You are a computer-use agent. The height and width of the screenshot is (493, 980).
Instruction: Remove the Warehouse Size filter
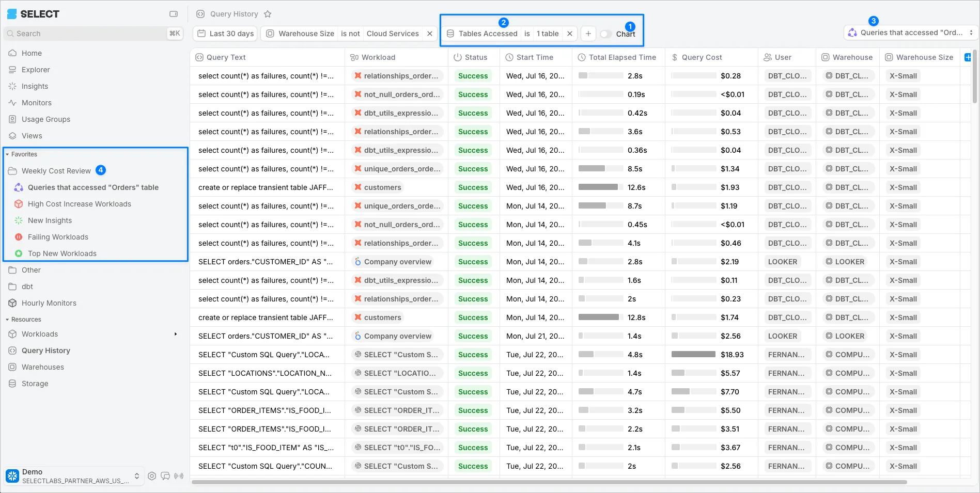429,34
